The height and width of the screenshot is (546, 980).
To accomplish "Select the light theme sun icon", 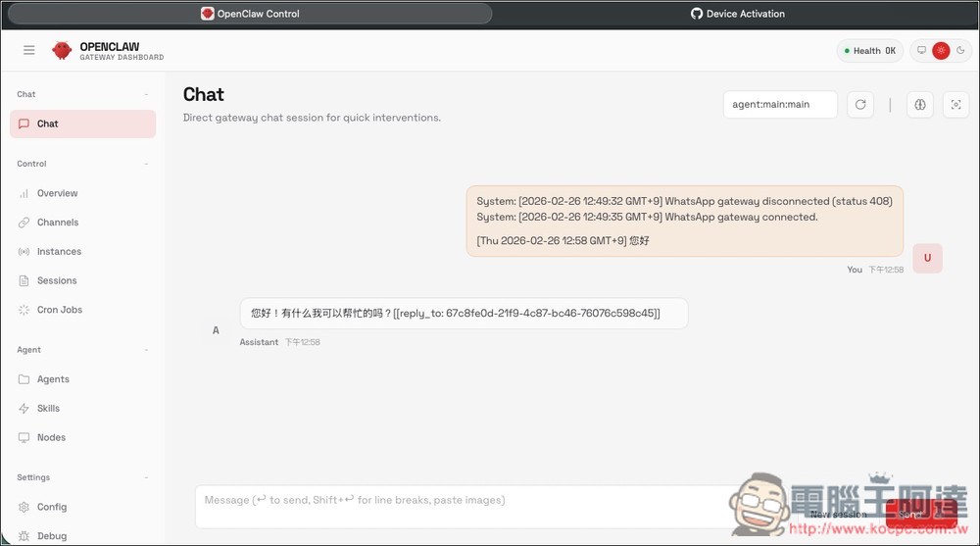I will pos(941,50).
